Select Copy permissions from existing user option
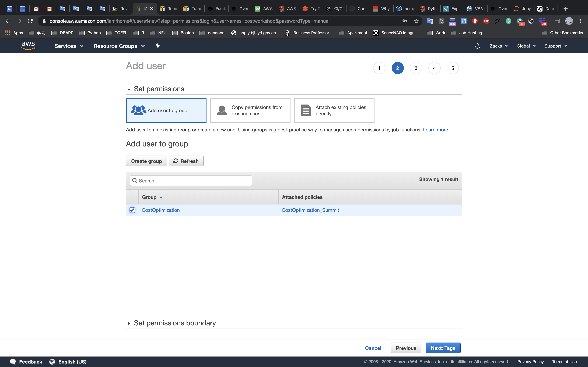Image resolution: width=588 pixels, height=367 pixels. (250, 110)
